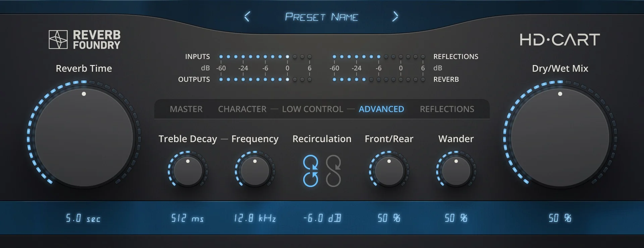Go to the next preset with right arrow
This screenshot has height=248, width=644.
pyautogui.click(x=395, y=16)
